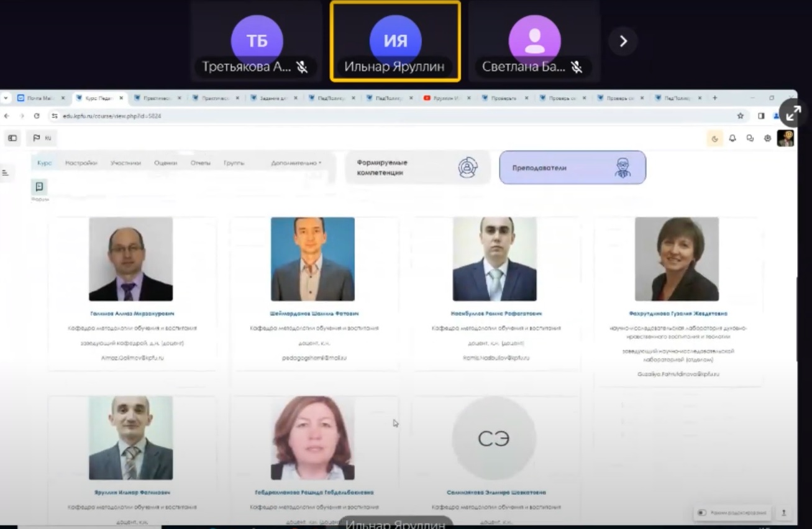Click the scroll-to-top arrow button
812x529 pixels.
tap(783, 513)
